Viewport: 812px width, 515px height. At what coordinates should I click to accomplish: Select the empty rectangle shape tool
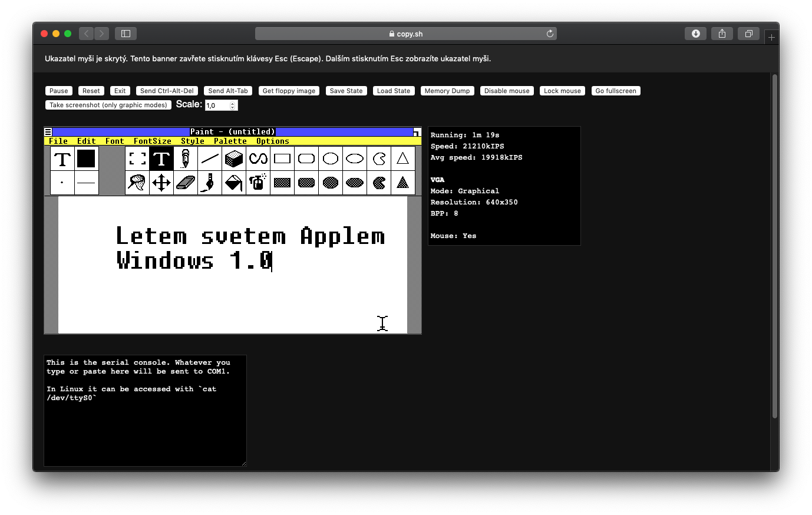click(x=282, y=159)
